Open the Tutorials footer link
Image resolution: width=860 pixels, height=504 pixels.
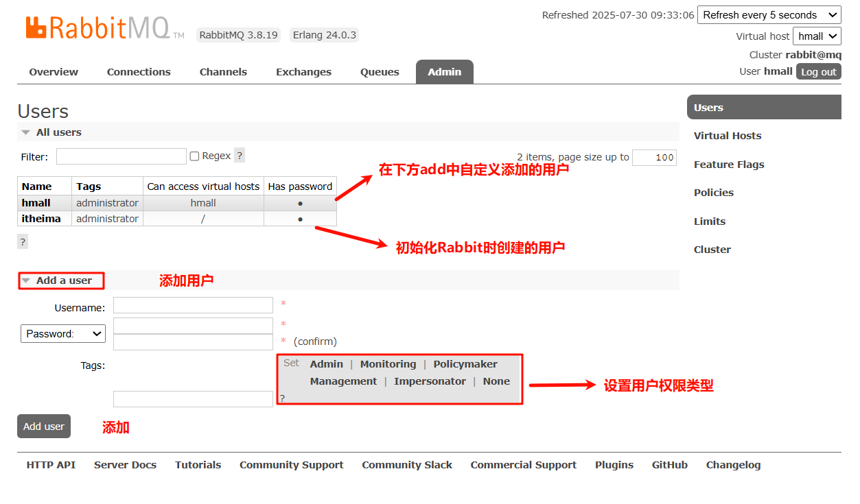198,465
